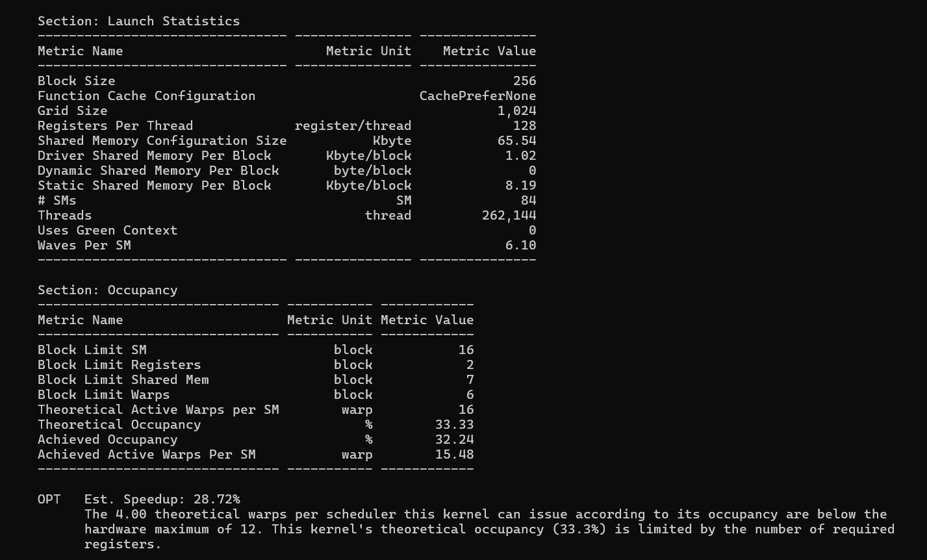Click the Block Limit Registers value 2

coord(470,365)
